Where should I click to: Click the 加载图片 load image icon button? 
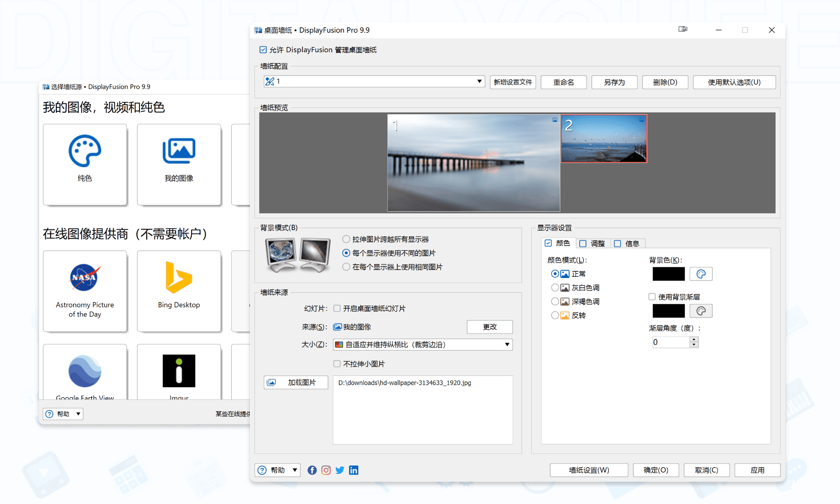(295, 382)
